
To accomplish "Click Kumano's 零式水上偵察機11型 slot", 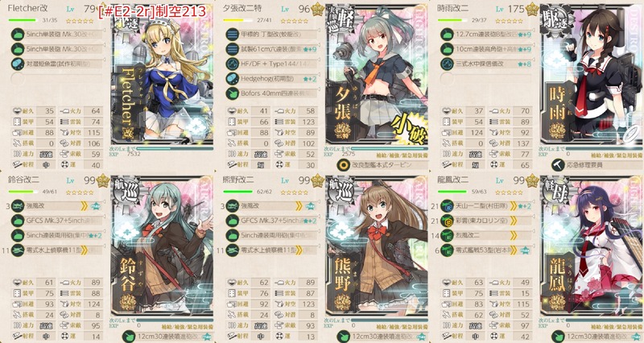I will tap(269, 250).
